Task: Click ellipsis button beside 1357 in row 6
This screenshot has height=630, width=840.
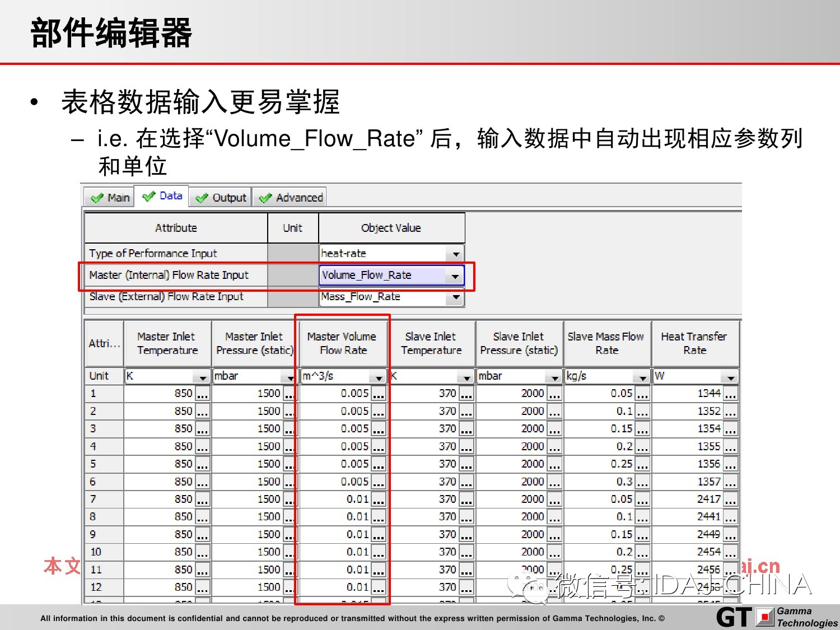Action: coord(730,482)
